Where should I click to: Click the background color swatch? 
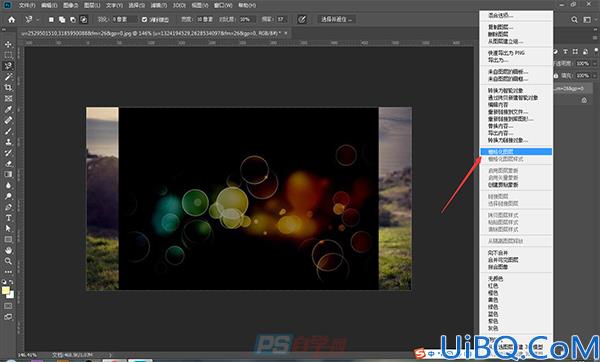[11, 295]
